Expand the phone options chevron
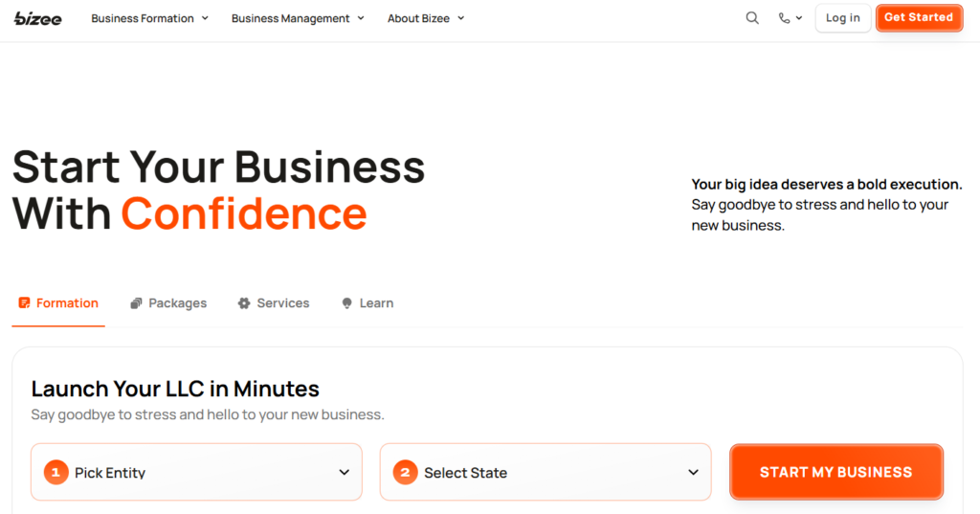The image size is (980, 514). pos(799,18)
